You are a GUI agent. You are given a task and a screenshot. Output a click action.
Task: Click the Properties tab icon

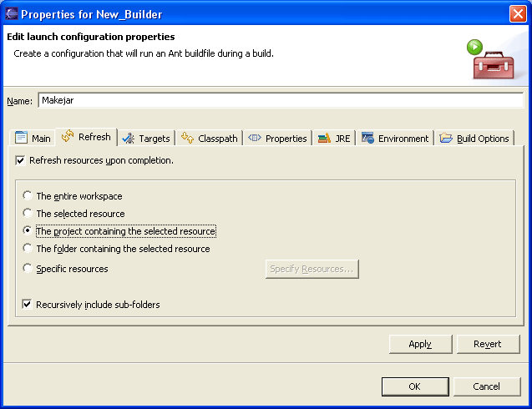tap(255, 138)
